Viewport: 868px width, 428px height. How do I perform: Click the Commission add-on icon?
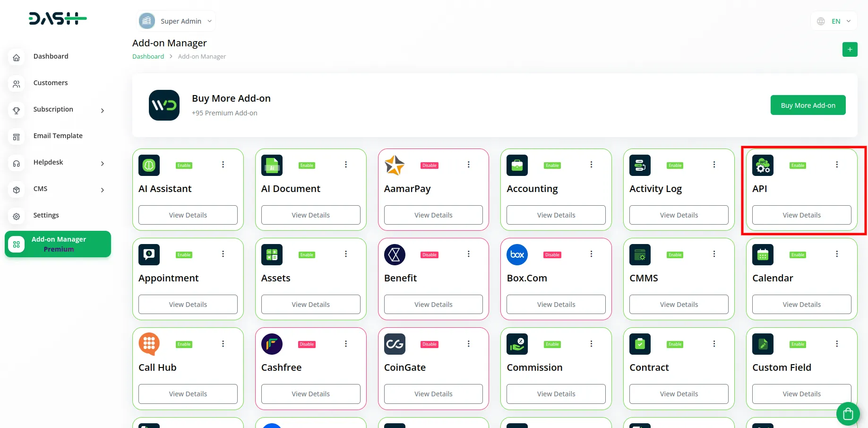(x=517, y=344)
